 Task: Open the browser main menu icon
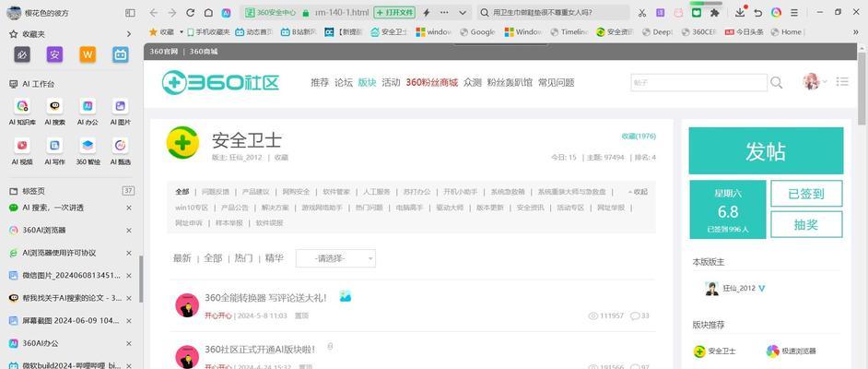point(794,12)
